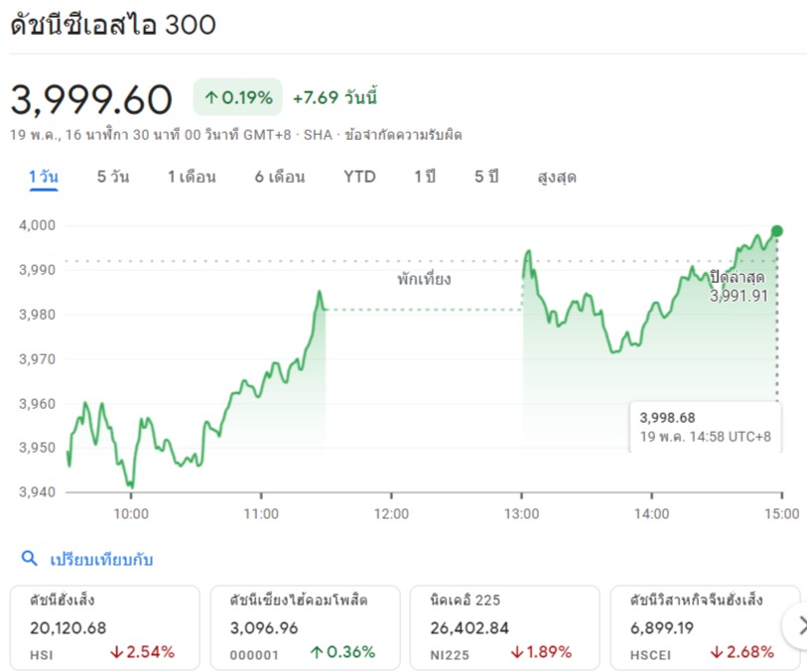Image resolution: width=807 pixels, height=672 pixels.
Task: View the 5 ปี chart range
Action: click(x=485, y=177)
